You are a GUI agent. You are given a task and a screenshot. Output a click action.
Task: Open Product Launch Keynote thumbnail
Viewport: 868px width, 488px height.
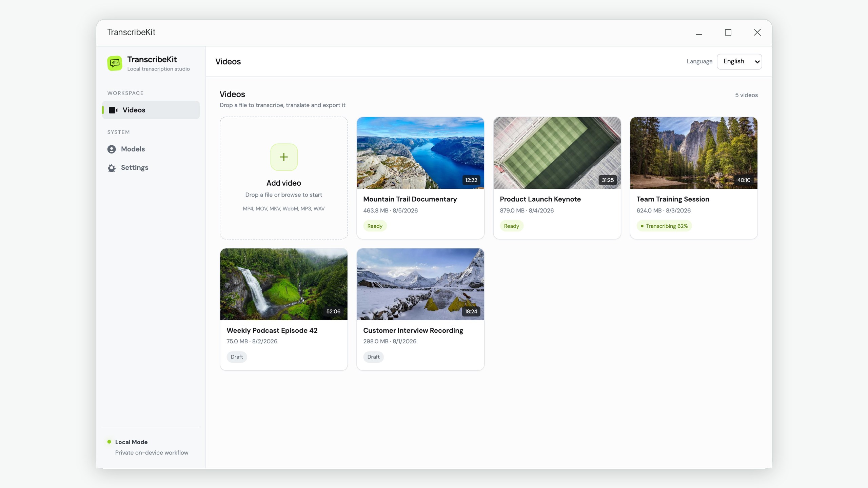[x=557, y=153]
